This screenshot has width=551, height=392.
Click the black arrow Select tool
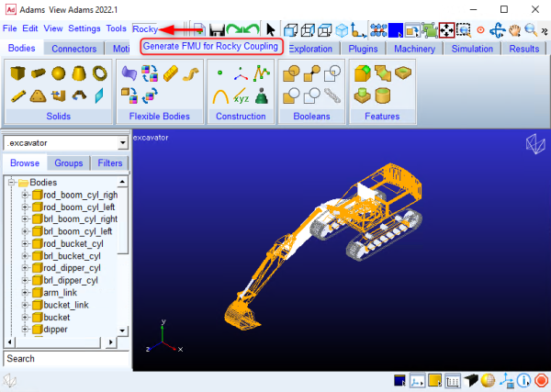[270, 30]
